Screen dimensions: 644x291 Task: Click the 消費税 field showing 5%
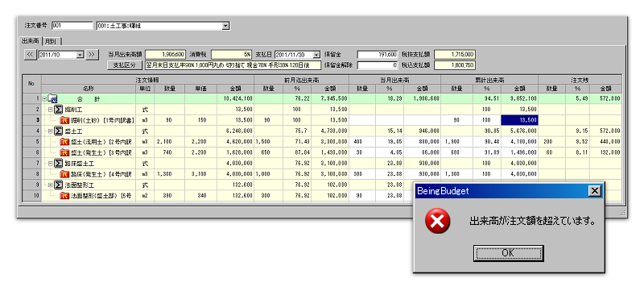click(231, 54)
